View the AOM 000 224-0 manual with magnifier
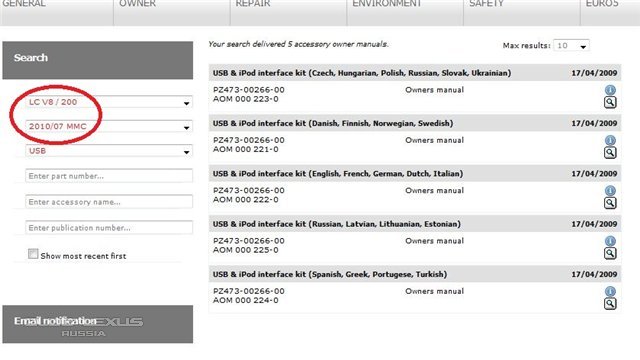The width and height of the screenshot is (640, 360). click(x=610, y=304)
